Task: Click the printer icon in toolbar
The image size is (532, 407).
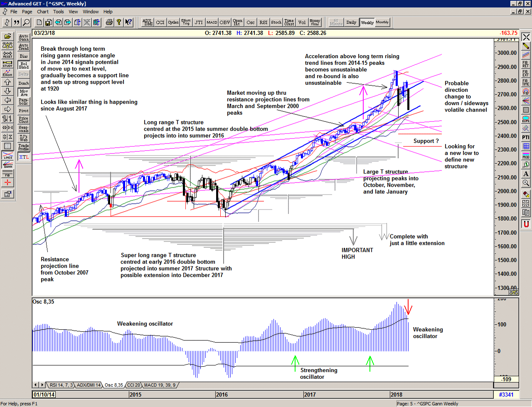Action: coord(109,22)
